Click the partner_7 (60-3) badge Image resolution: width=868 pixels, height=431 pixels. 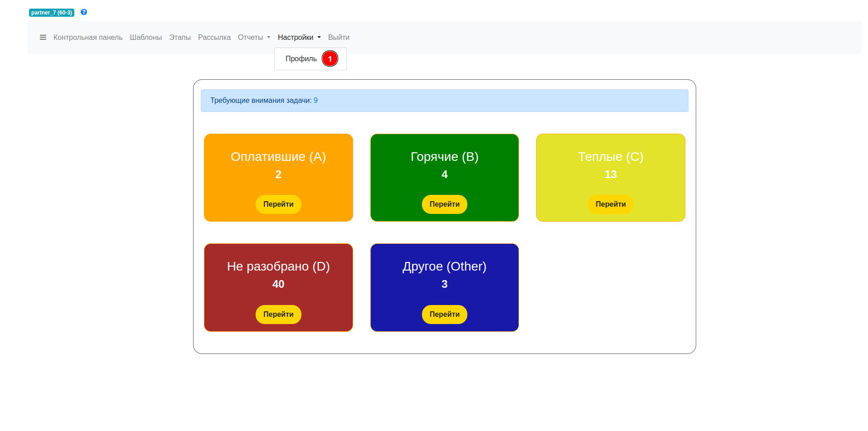(52, 13)
